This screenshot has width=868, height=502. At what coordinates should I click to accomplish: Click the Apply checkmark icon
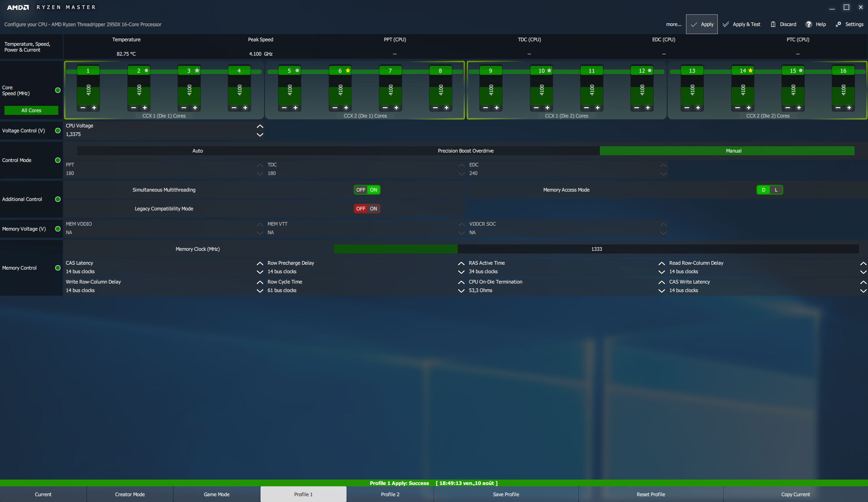point(694,25)
